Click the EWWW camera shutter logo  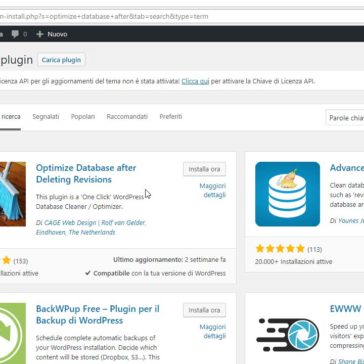(x=287, y=335)
